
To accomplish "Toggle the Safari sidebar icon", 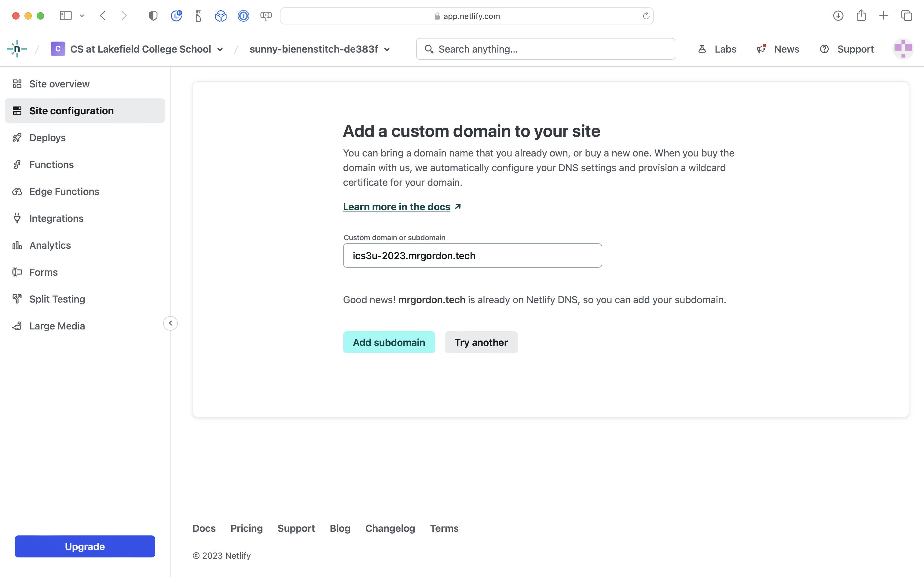I will pos(66,16).
